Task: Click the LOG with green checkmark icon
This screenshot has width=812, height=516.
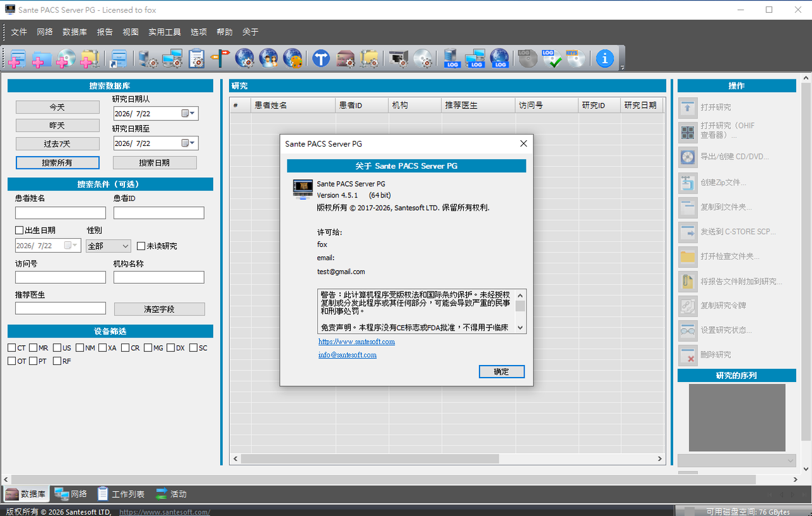Action: coord(551,58)
